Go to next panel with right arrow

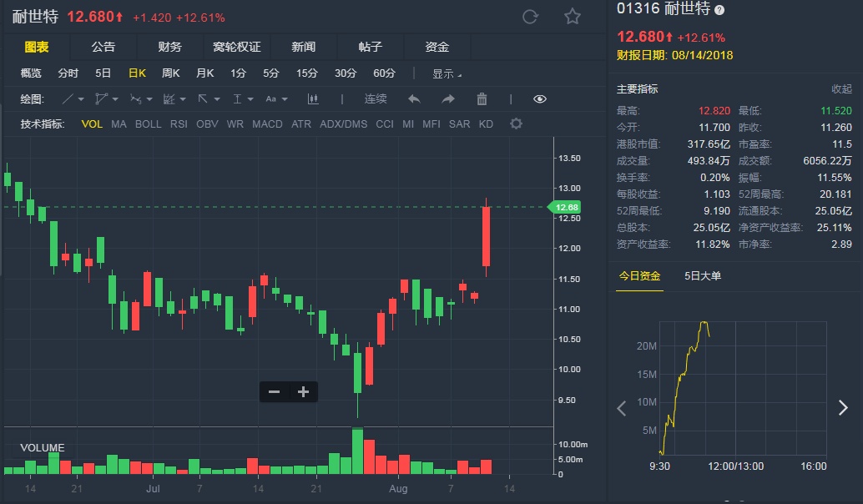tap(843, 408)
